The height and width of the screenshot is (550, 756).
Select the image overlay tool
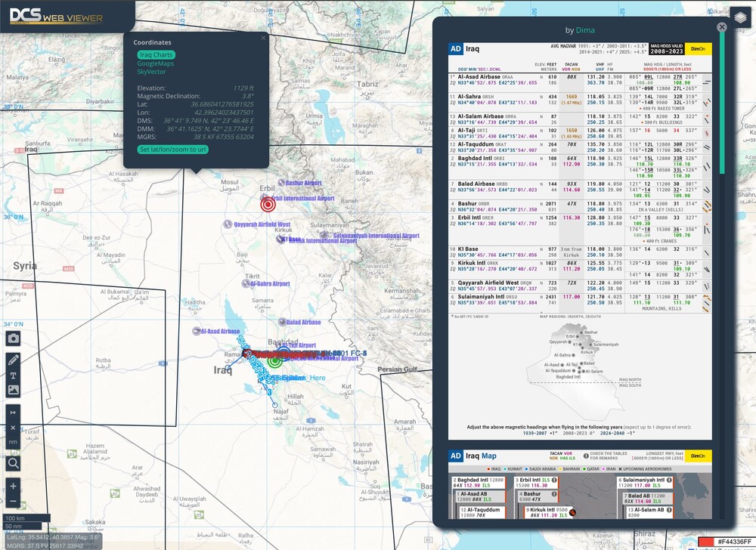click(x=13, y=390)
